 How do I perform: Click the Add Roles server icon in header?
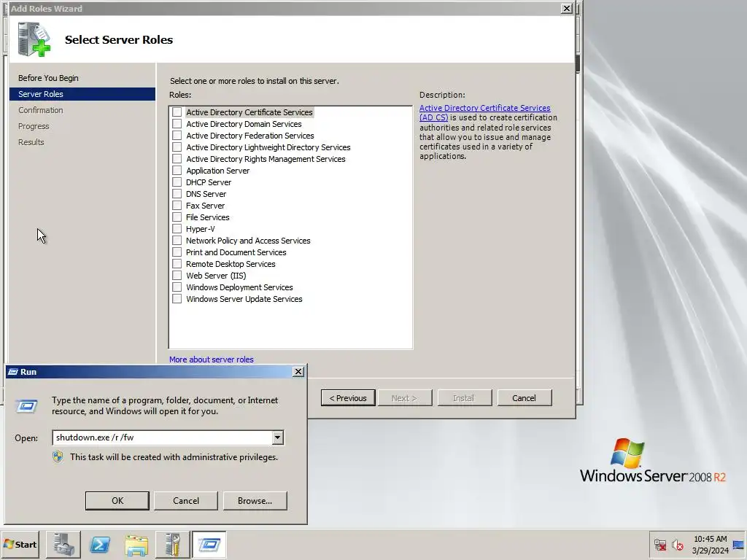(34, 40)
